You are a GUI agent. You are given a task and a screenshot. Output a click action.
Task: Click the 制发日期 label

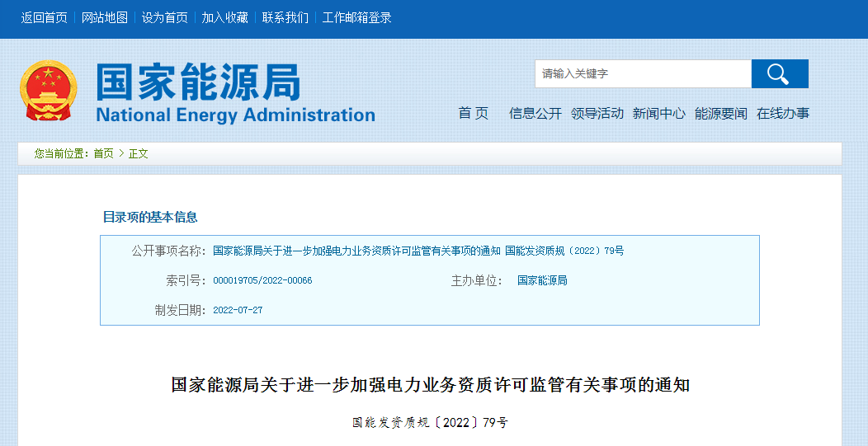(181, 310)
